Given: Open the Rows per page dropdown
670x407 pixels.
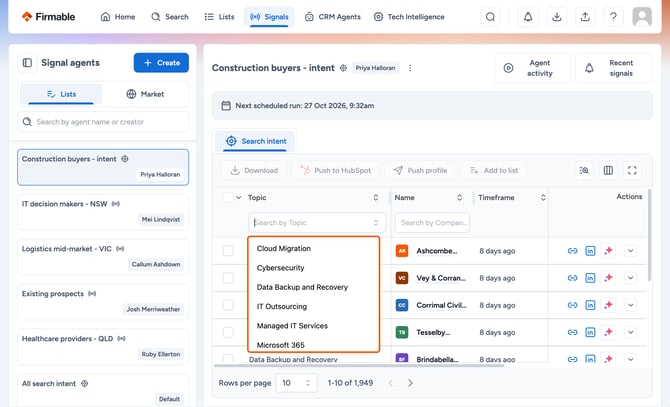Looking at the screenshot, I should pyautogui.click(x=296, y=383).
